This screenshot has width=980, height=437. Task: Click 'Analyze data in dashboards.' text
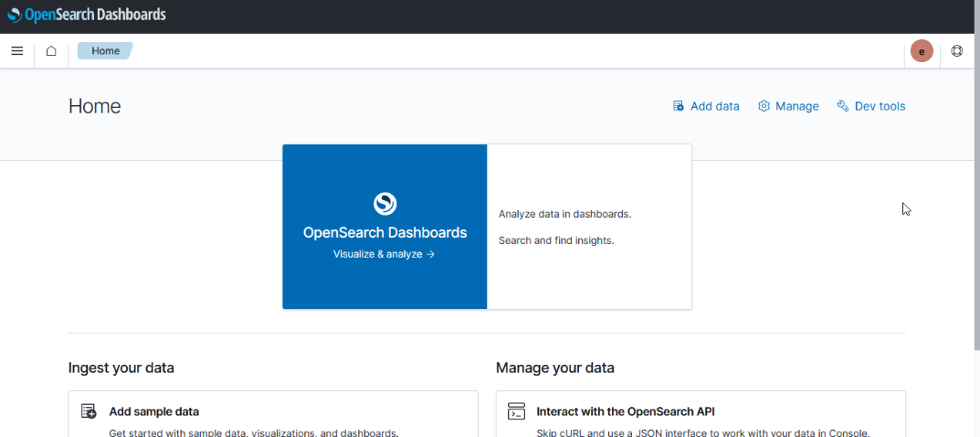pyautogui.click(x=565, y=215)
